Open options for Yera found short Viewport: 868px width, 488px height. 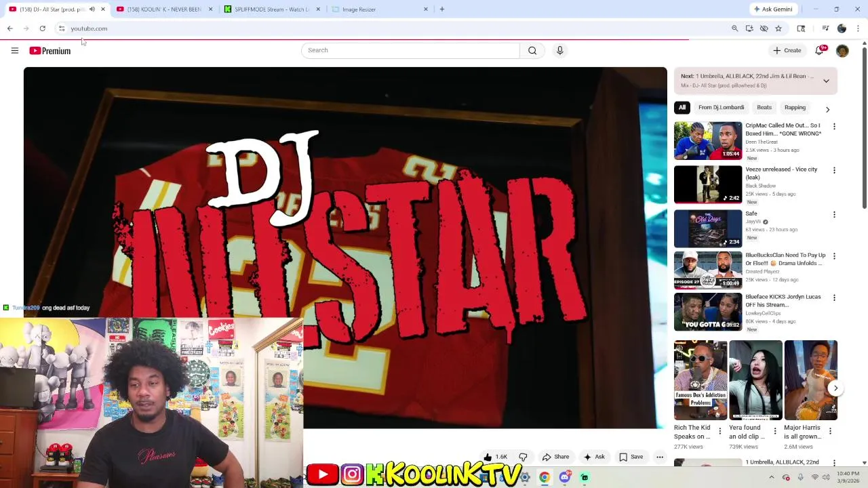click(775, 431)
